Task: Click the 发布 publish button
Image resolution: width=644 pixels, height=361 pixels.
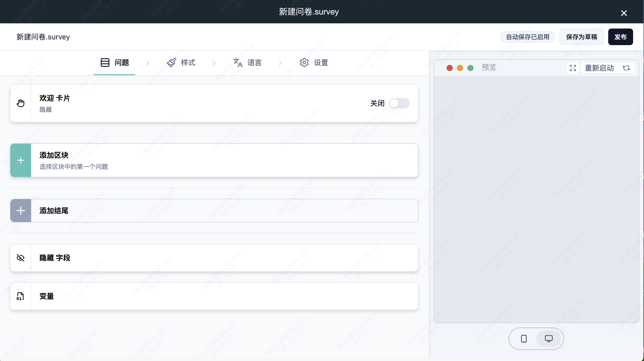Action: 621,37
